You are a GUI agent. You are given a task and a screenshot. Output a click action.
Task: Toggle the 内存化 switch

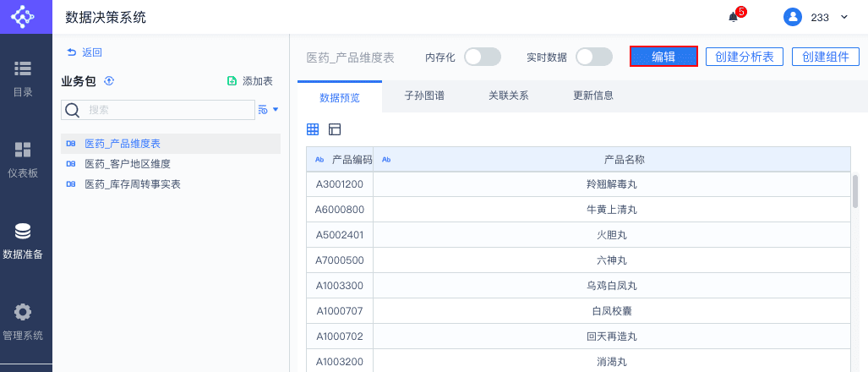(482, 57)
